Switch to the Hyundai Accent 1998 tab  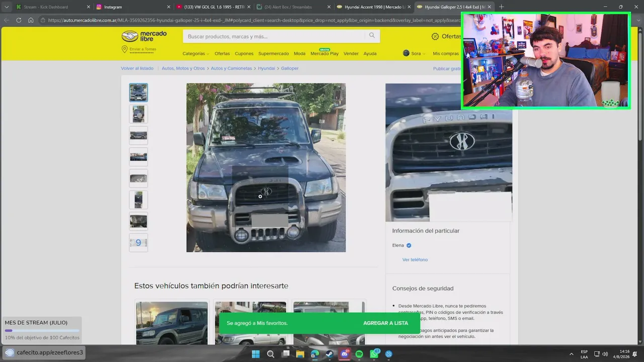click(x=374, y=7)
